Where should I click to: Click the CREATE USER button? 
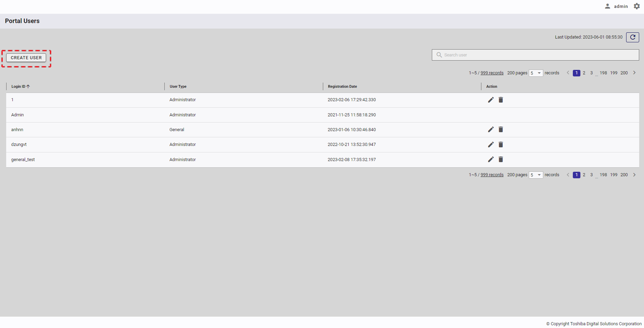click(x=26, y=58)
